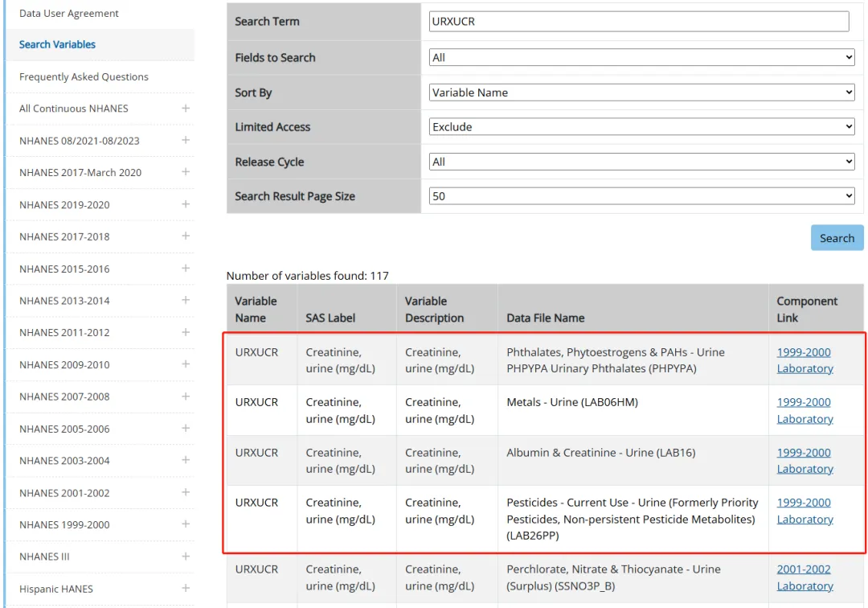
Task: Open Laboratory link for Albumin & Creatinine row
Action: [805, 468]
